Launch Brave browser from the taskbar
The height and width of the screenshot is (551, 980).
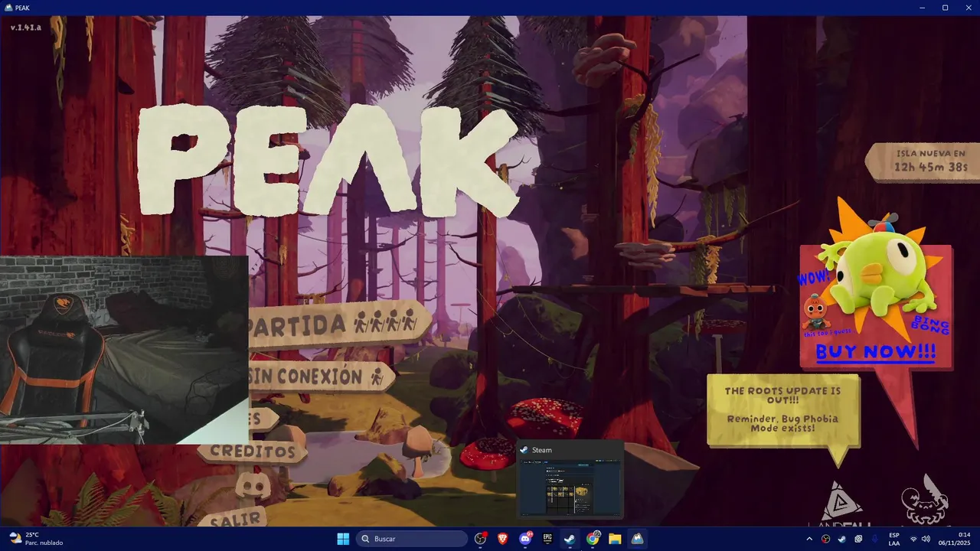[503, 539]
